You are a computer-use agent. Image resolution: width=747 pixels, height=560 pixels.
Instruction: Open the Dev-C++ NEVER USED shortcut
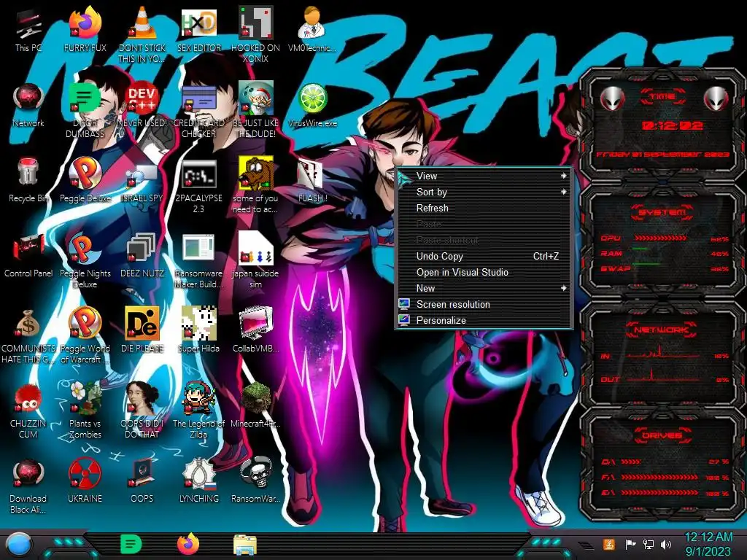(x=142, y=105)
